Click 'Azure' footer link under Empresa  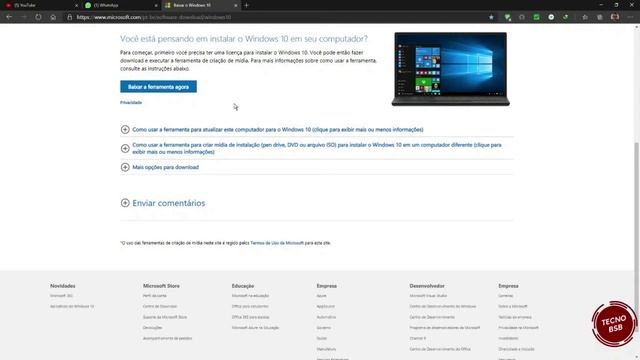click(322, 296)
